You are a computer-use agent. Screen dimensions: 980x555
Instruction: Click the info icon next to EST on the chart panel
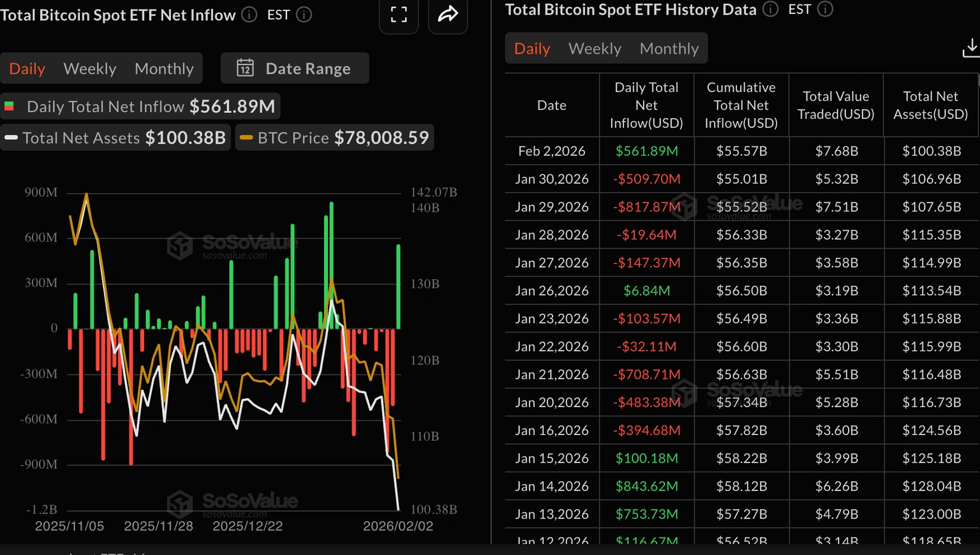pos(304,14)
